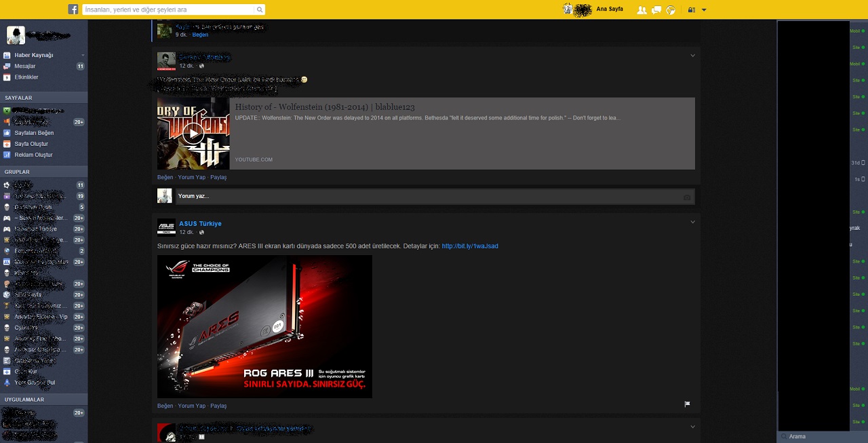This screenshot has height=443, width=868.
Task: Open the notifications globe icon
Action: (x=671, y=9)
